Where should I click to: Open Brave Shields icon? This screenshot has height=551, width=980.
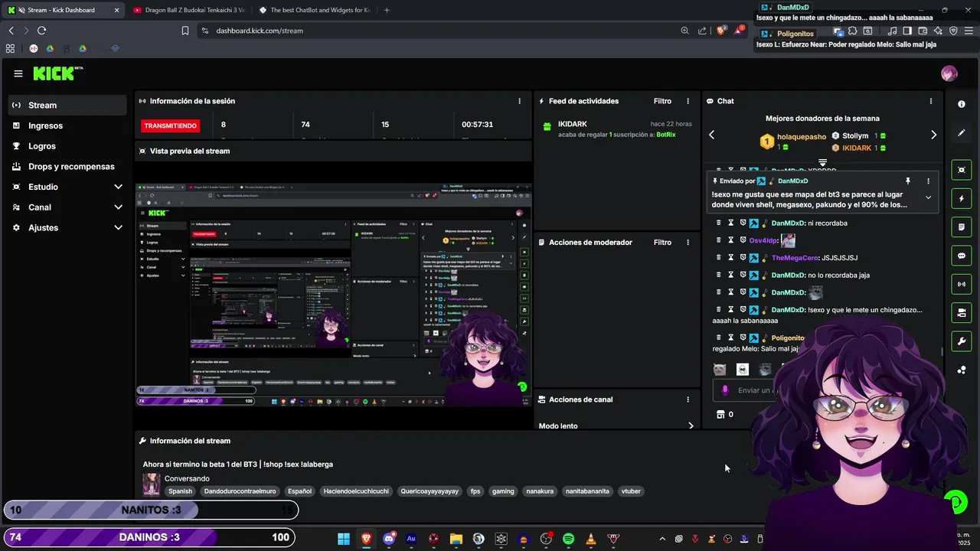[x=720, y=31]
